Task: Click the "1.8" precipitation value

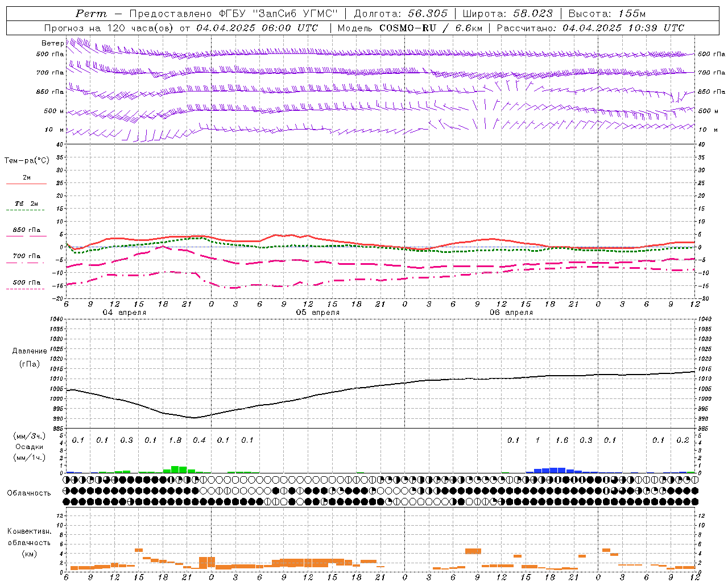Action: tap(175, 440)
